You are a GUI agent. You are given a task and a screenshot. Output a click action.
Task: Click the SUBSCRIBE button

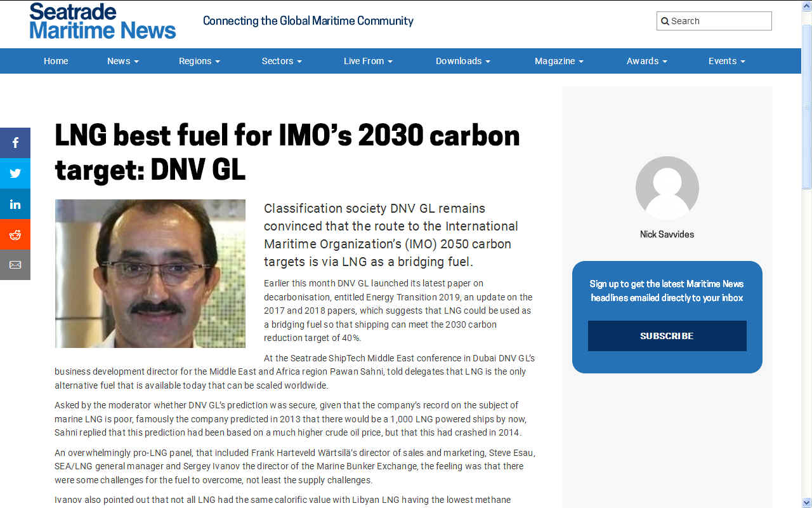coord(667,336)
